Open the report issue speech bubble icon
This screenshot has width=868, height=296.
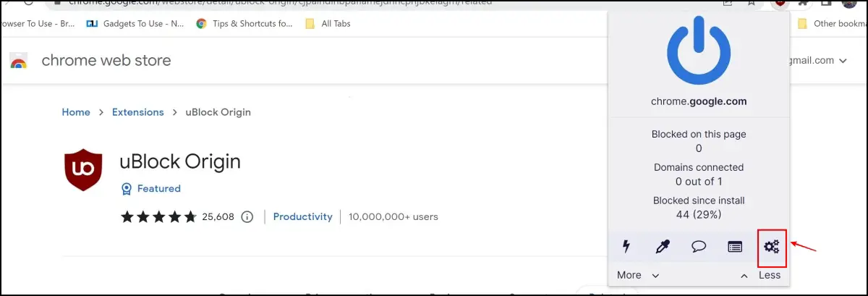[x=699, y=247]
